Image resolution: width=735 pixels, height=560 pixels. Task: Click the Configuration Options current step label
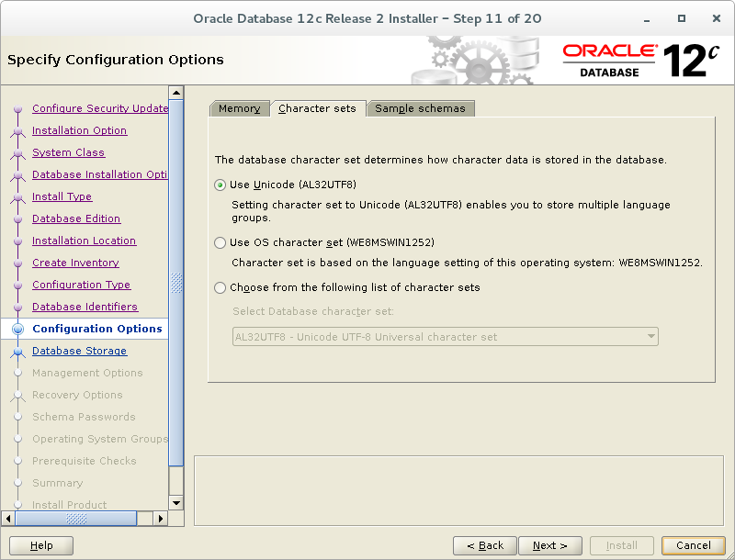tap(97, 329)
